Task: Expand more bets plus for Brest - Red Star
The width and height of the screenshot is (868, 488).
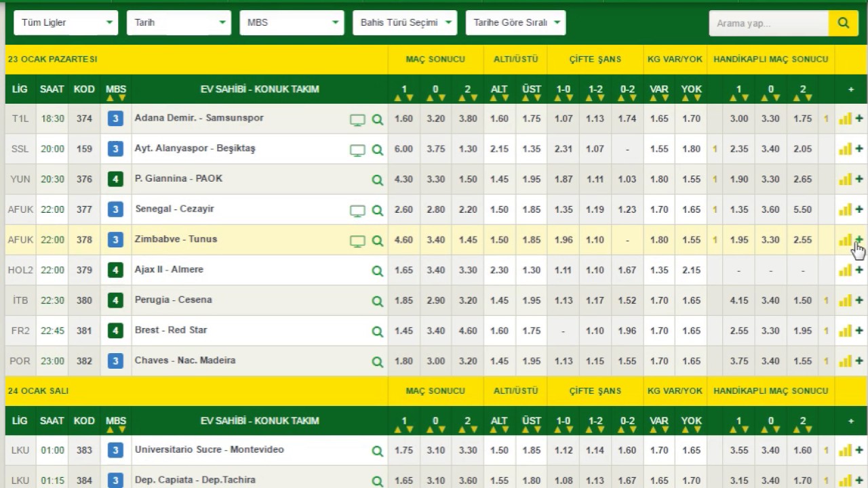Action: [x=859, y=331]
